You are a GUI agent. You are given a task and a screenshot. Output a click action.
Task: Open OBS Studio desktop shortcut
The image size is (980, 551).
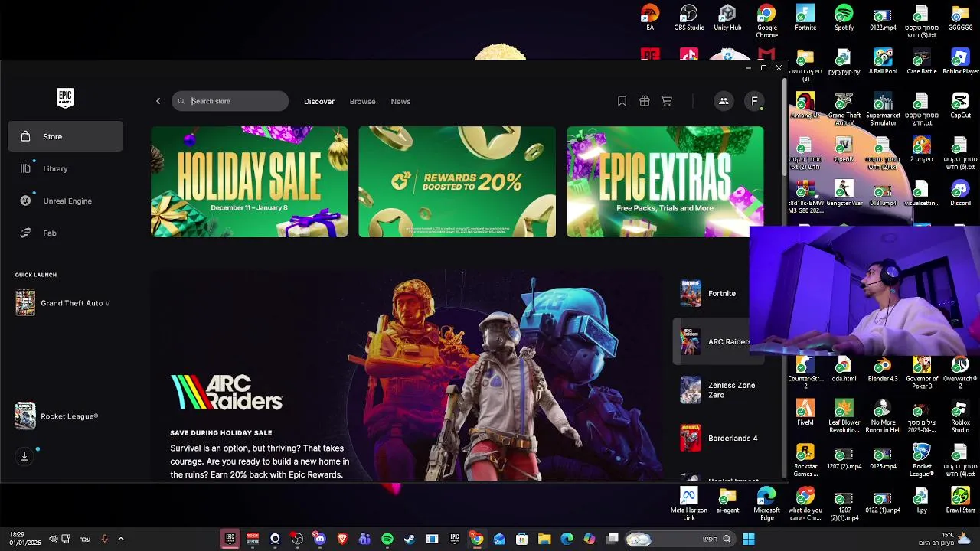(689, 18)
